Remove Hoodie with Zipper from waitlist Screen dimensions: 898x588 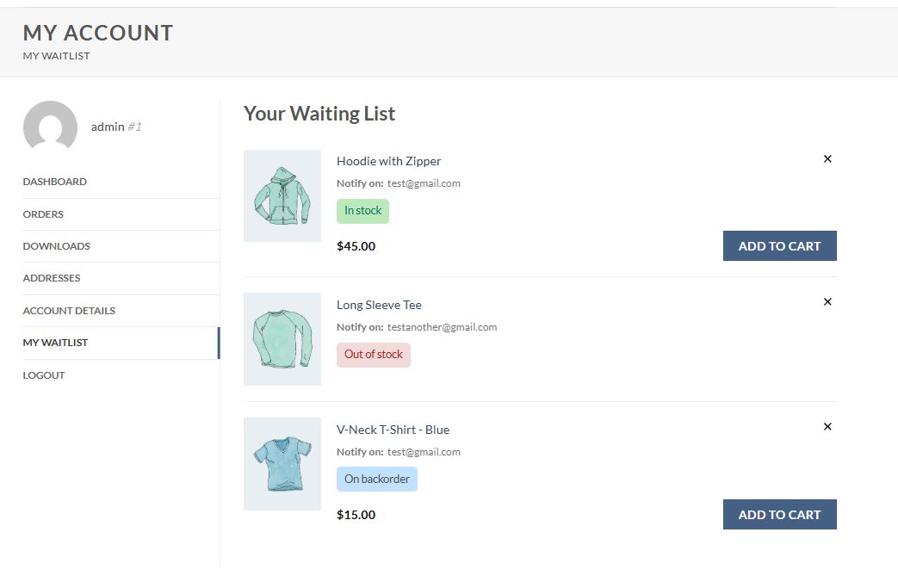827,159
